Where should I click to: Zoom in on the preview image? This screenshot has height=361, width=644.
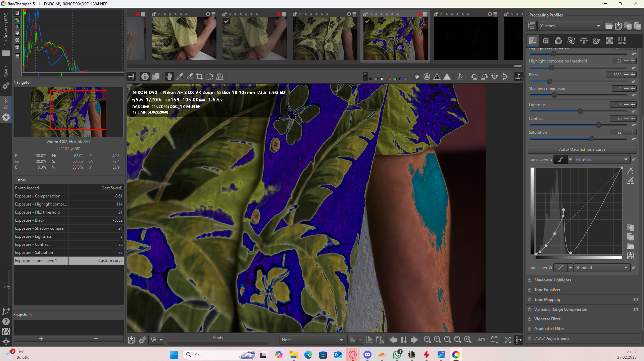tap(437, 340)
